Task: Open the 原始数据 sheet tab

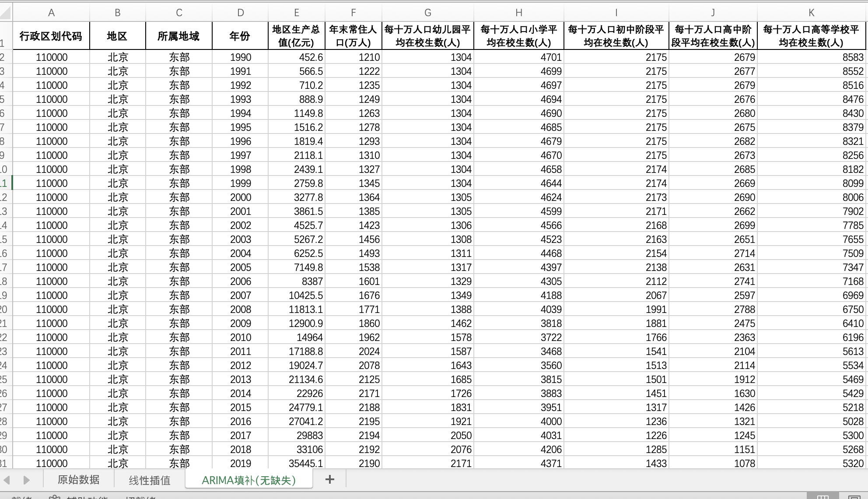Action: pos(79,480)
